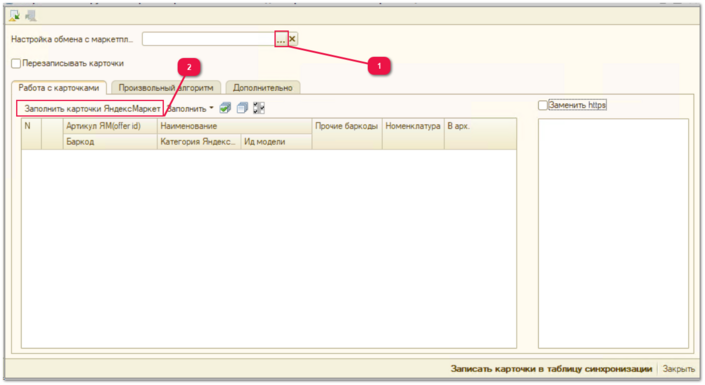Uncheck all rows using the empty boxes icon
705x385 pixels.
pos(242,108)
